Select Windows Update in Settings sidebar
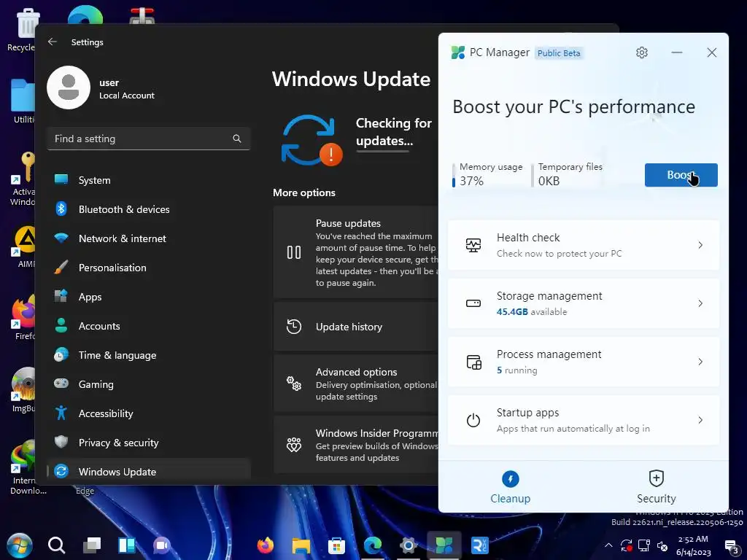 (x=149, y=472)
